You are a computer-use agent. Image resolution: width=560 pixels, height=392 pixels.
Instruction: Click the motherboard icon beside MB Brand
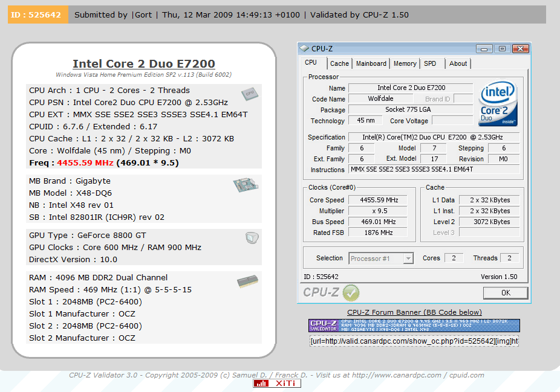[x=246, y=185]
